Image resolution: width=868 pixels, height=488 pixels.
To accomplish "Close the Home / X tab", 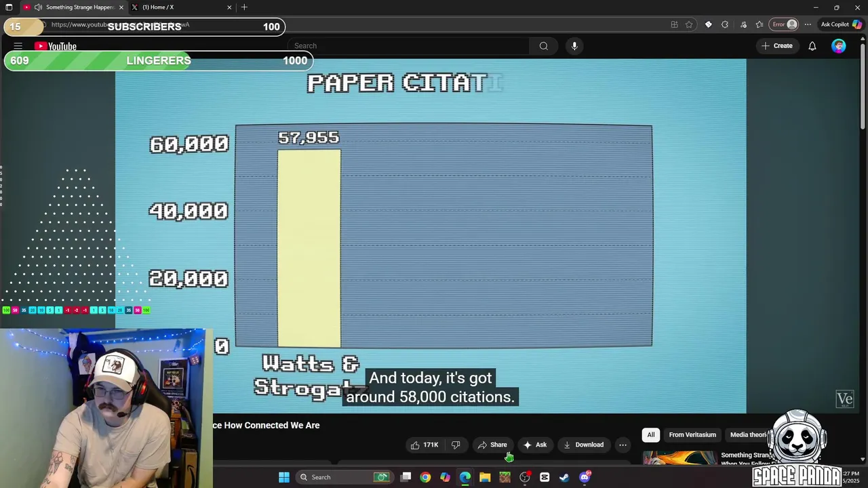I will click(229, 7).
